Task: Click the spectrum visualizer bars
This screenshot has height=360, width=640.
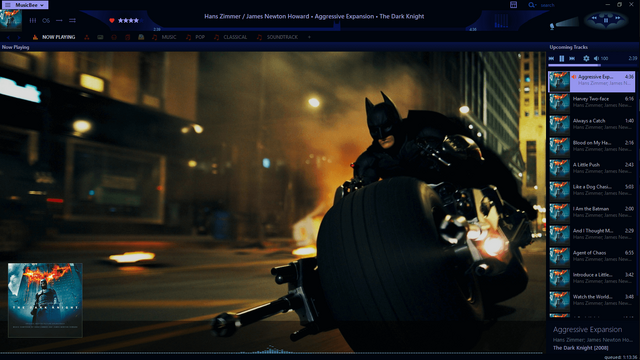Action: (501, 20)
